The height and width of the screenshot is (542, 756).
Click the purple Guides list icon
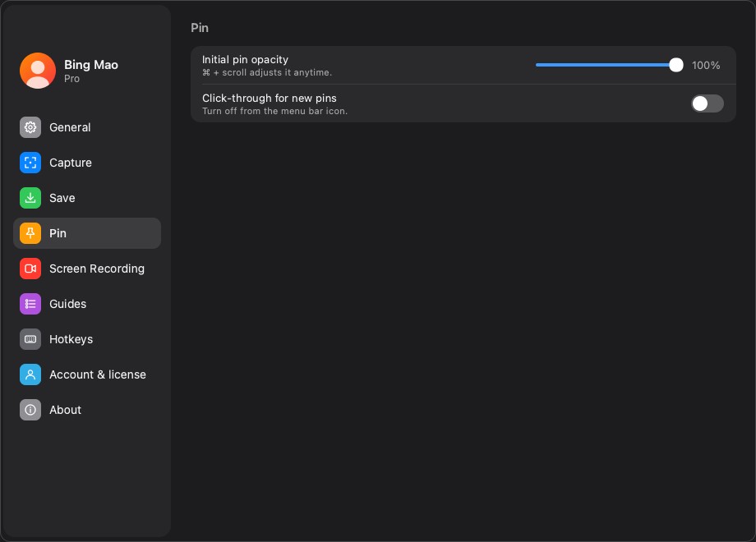tap(30, 304)
